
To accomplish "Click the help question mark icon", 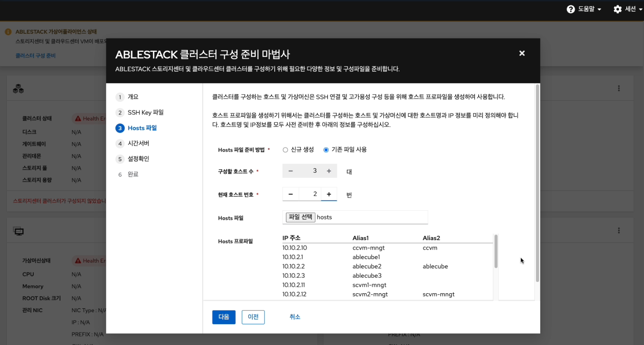I will pyautogui.click(x=571, y=9).
